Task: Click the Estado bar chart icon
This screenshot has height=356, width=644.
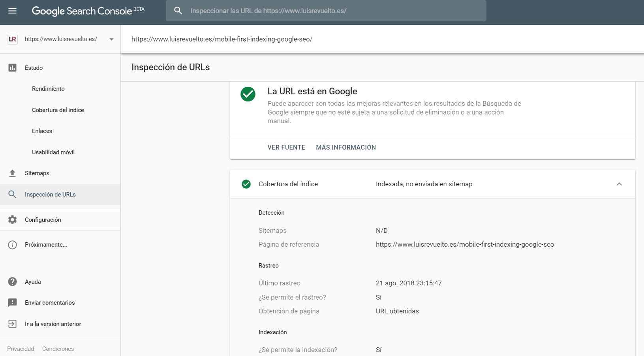Action: click(13, 68)
